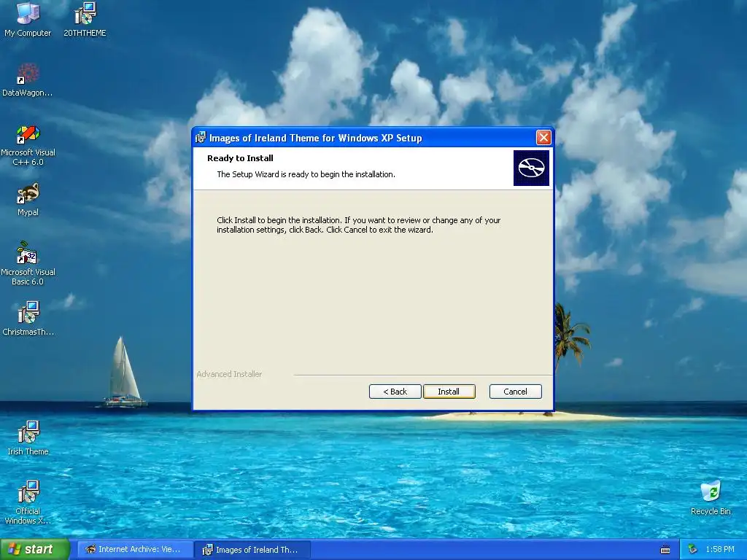The image size is (747, 560).
Task: Go back with the < Back button
Action: pos(395,392)
